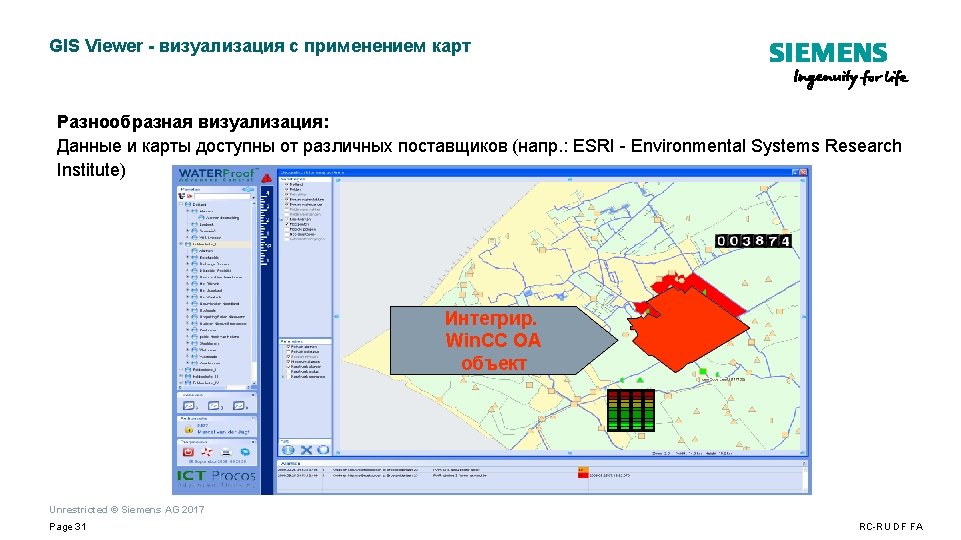This screenshot has width=961, height=540.
Task: Collapse the user login panel via its arrow
Action: click(253, 419)
